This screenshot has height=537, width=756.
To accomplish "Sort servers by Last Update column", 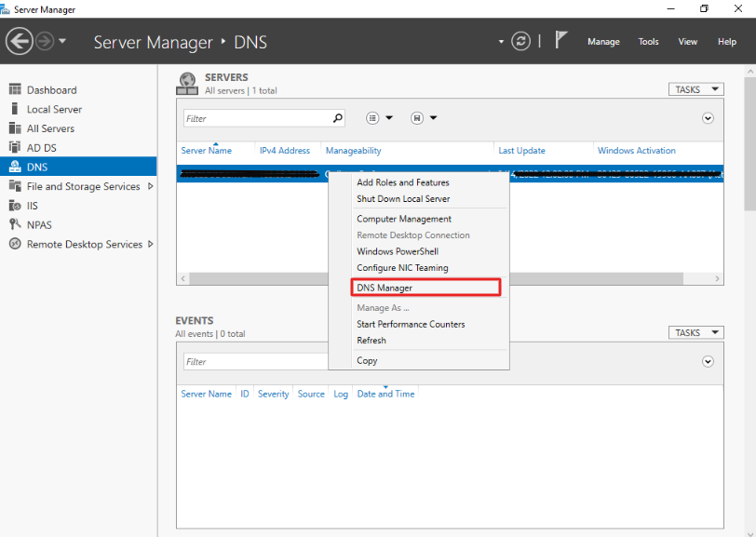I will click(521, 151).
